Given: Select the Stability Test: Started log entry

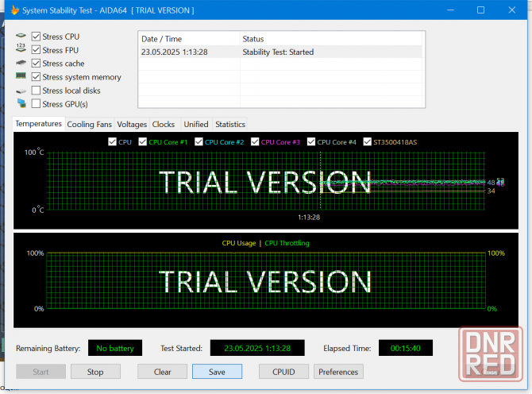Looking at the screenshot, I should coord(278,52).
